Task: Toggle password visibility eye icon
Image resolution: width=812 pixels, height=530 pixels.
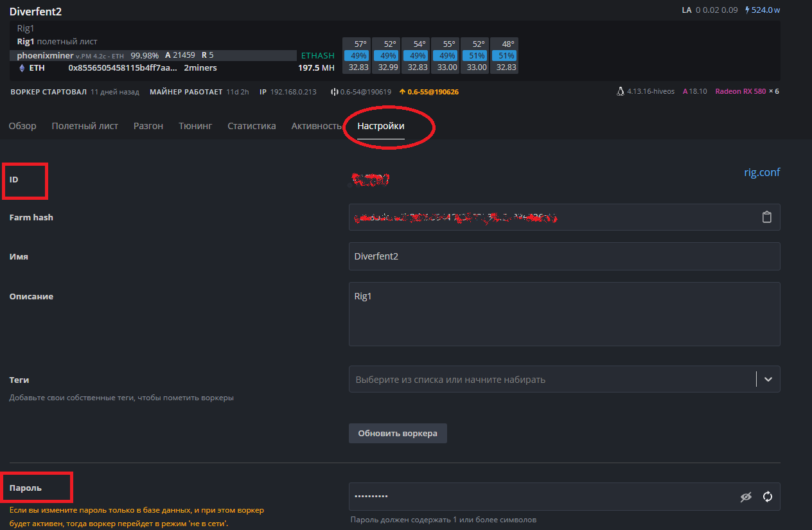Action: [x=745, y=497]
